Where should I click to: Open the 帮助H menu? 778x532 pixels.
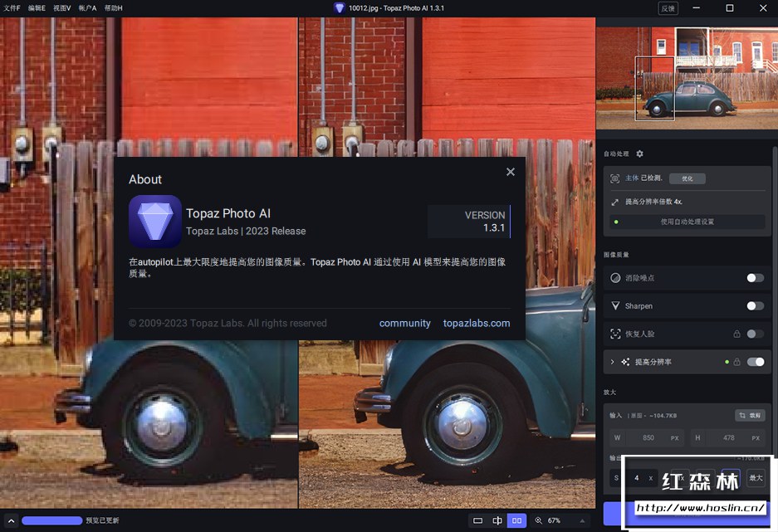[114, 8]
